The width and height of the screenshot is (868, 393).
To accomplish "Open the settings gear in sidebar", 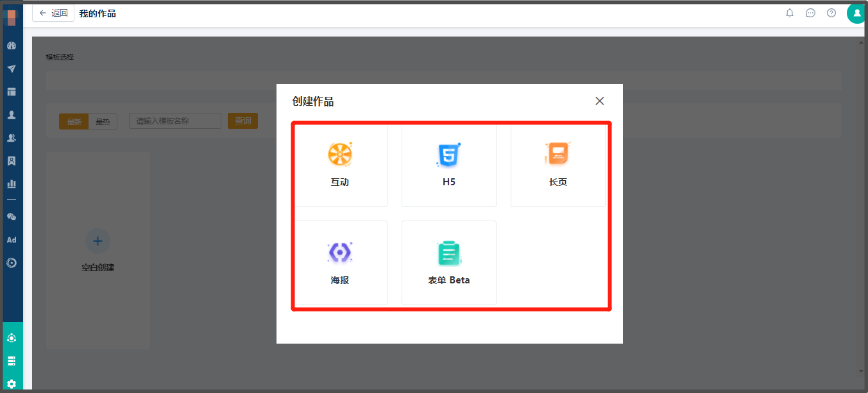I will (x=12, y=384).
